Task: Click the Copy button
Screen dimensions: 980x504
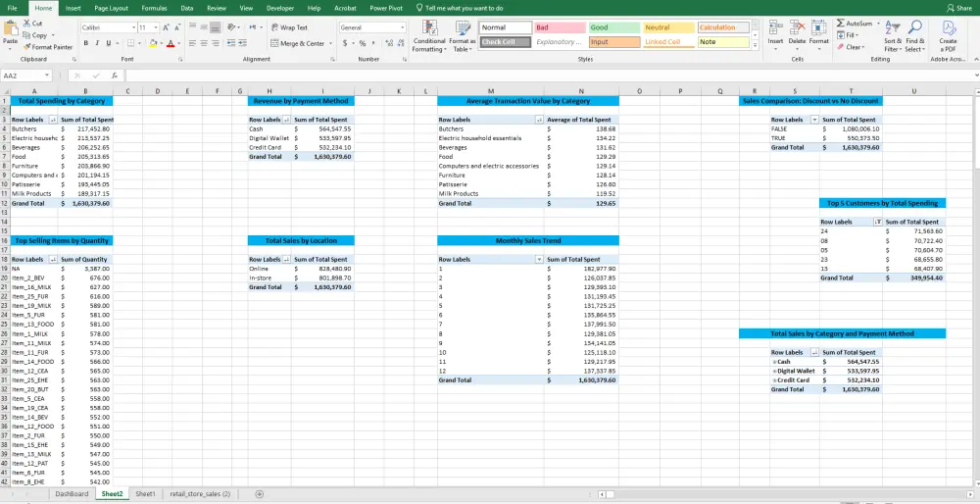Action: pos(38,35)
